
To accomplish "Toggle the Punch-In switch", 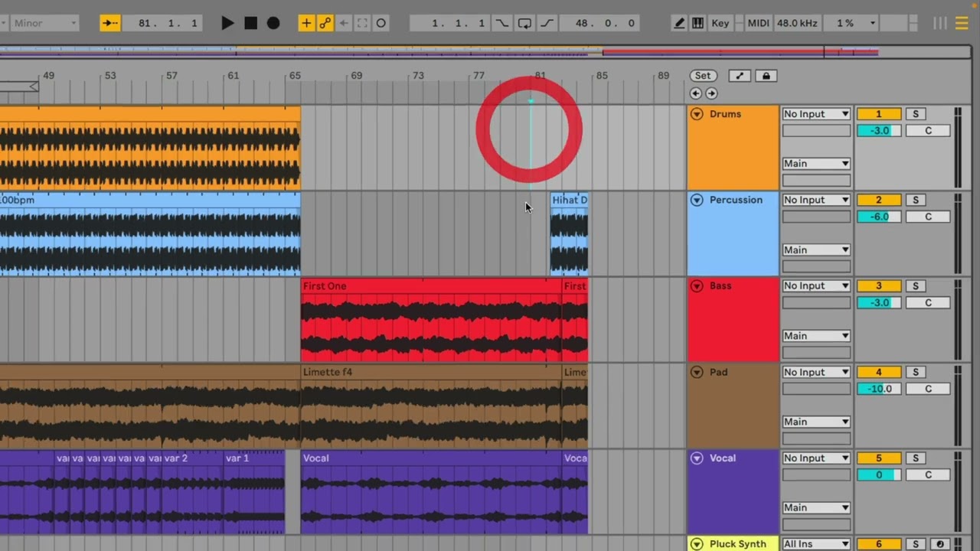I will (x=501, y=23).
